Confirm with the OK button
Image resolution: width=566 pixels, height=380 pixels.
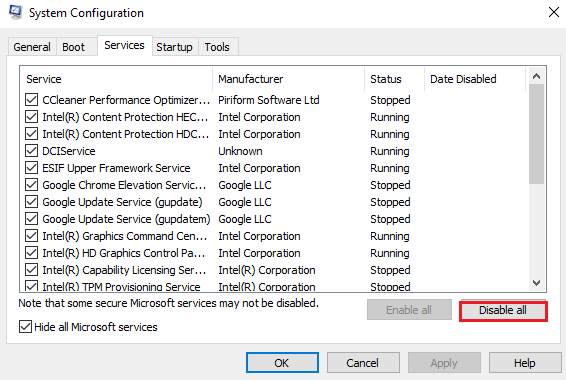(x=282, y=363)
